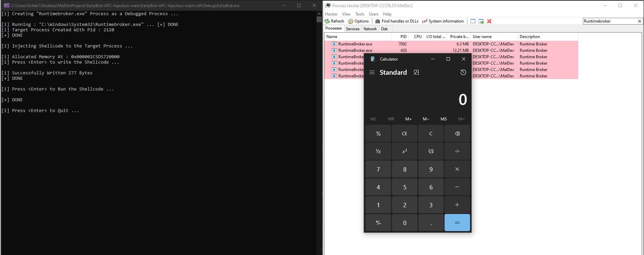The image size is (644, 255).
Task: Open the Users menu in Process Hacker
Action: click(374, 14)
